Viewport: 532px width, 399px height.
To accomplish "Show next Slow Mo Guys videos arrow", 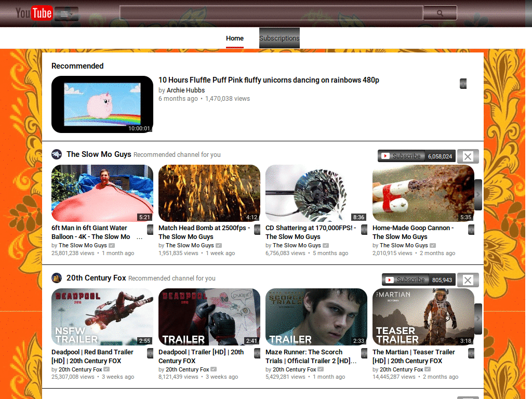I will click(x=478, y=194).
